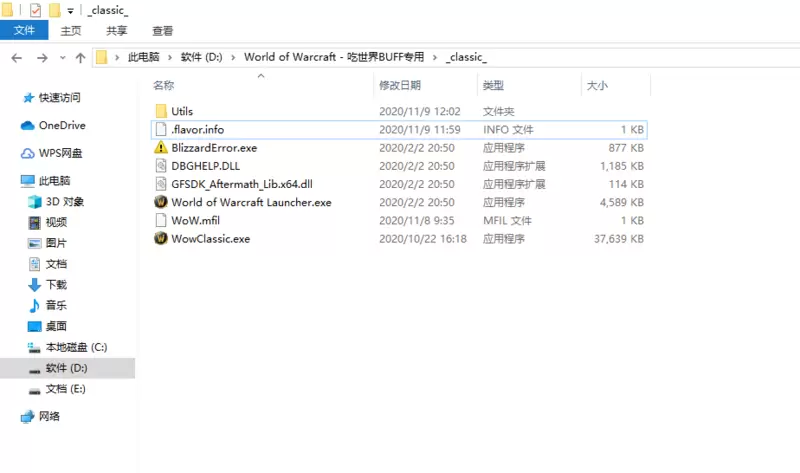
Task: Go back with the left arrow
Action: point(16,58)
